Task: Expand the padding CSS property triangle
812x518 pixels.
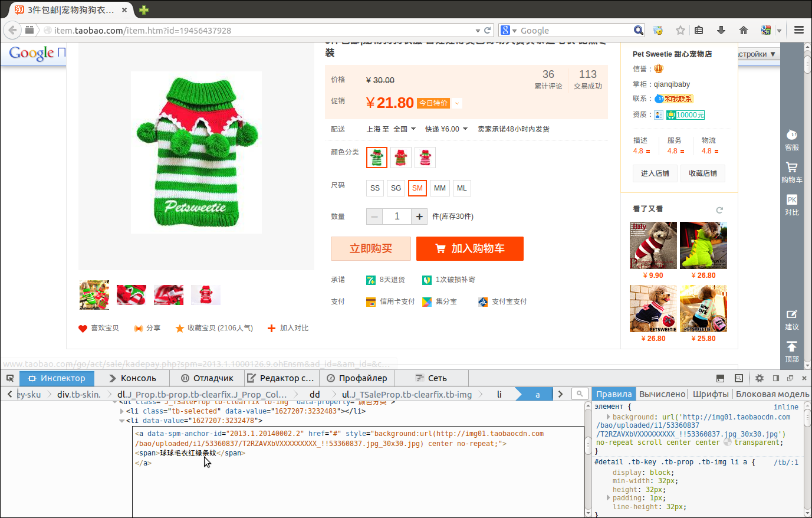Action: [609, 498]
